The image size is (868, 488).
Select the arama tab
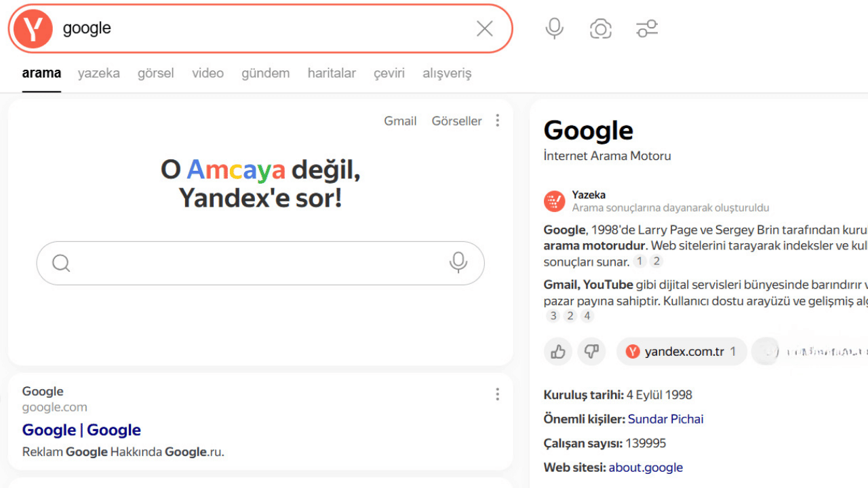[41, 73]
